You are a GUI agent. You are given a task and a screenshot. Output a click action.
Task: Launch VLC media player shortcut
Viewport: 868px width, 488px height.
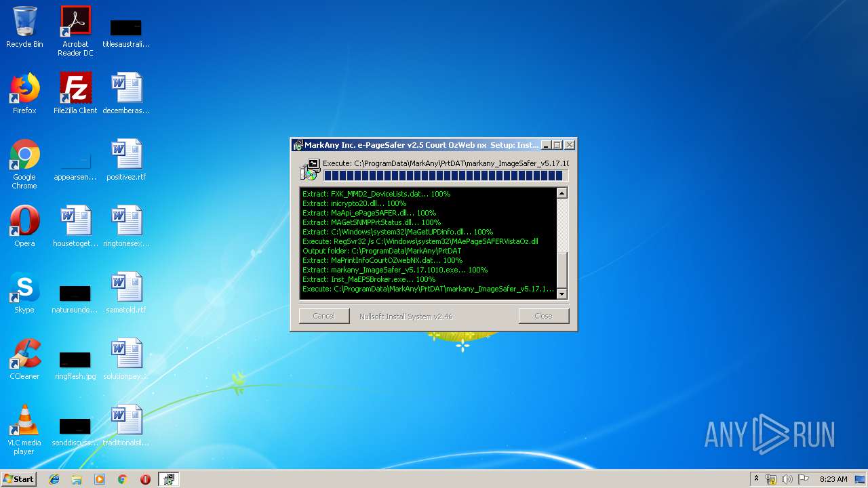pyautogui.click(x=24, y=430)
